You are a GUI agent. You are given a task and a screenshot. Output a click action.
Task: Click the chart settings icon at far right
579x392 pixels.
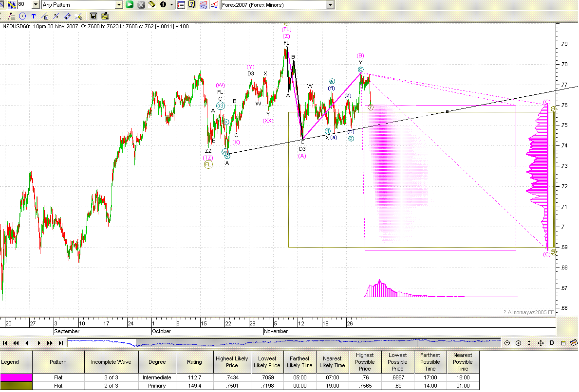pos(574,342)
